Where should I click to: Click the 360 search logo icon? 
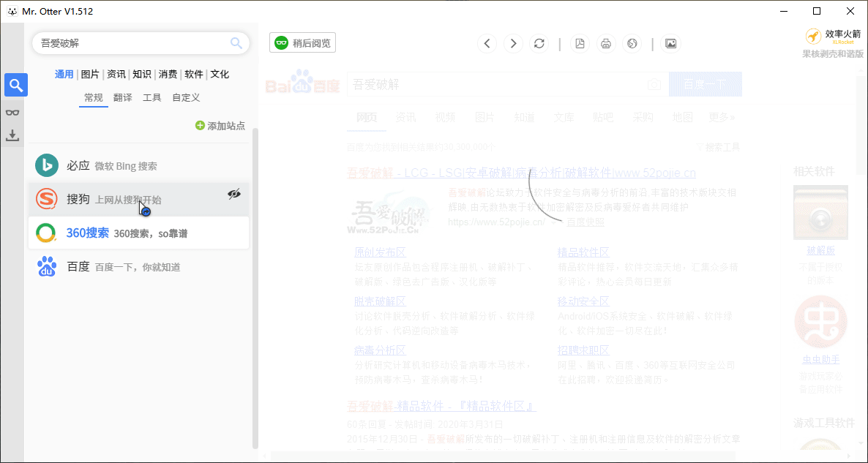pyautogui.click(x=47, y=233)
